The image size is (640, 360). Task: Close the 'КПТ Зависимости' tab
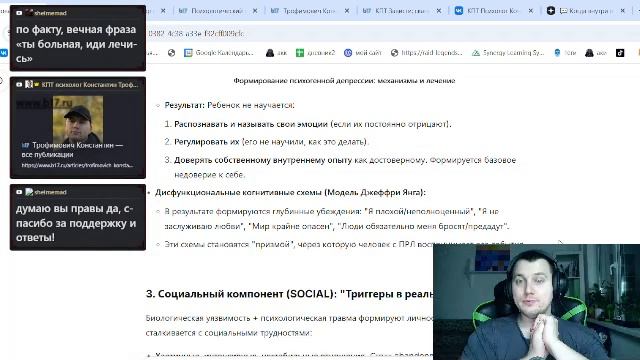pos(439,11)
